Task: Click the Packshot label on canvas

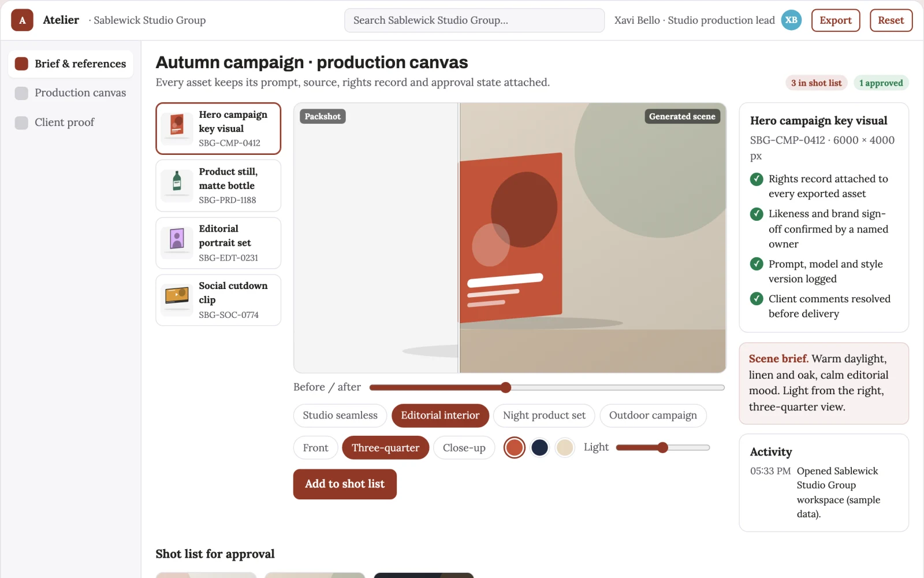Action: pos(323,117)
